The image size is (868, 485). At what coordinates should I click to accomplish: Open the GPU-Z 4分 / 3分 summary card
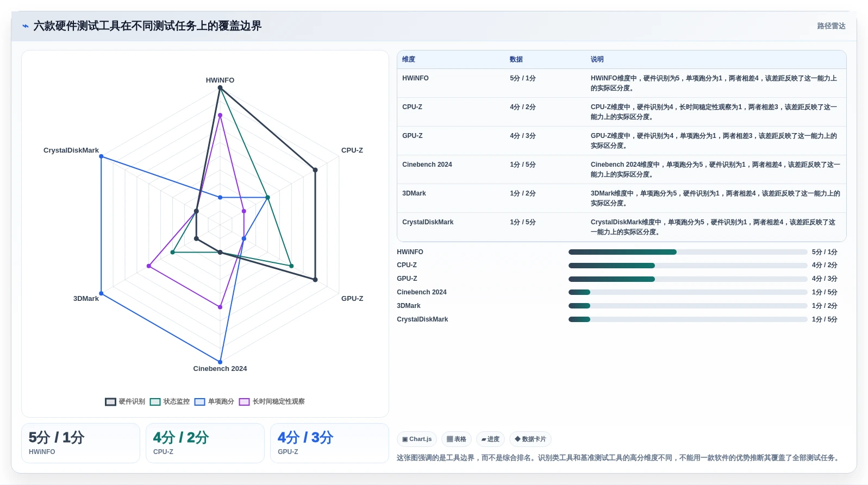[x=329, y=443]
